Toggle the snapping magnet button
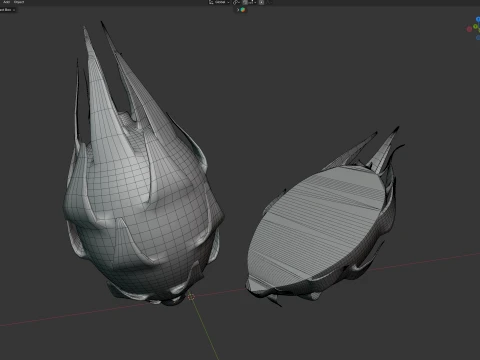Screen dimensions: 480x360 (245, 2)
